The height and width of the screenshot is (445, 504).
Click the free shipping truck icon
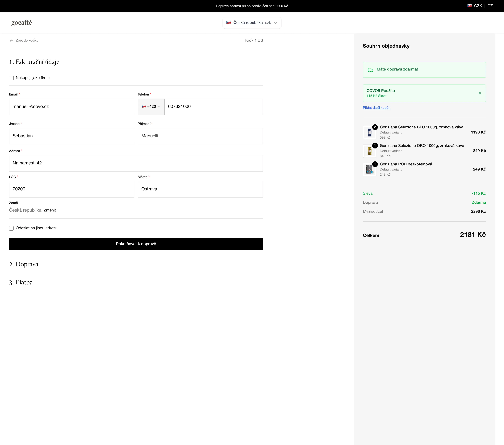(370, 70)
